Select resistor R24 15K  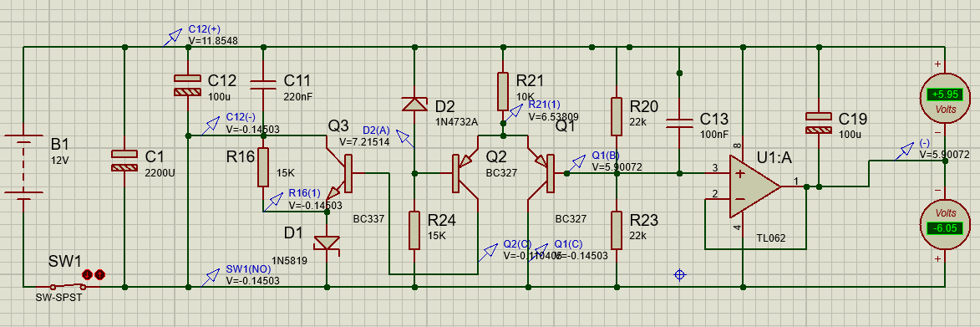coord(414,230)
